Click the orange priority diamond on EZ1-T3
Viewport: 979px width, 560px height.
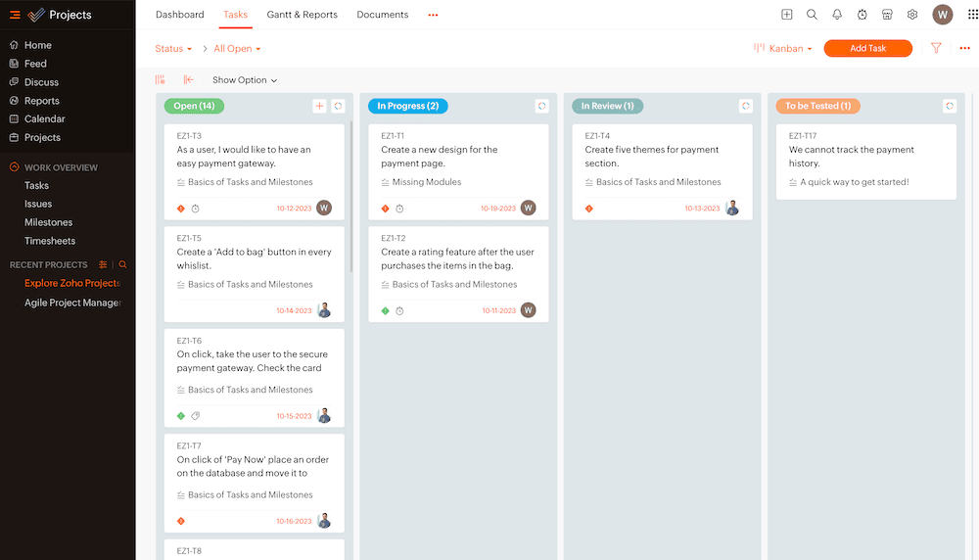(x=181, y=209)
